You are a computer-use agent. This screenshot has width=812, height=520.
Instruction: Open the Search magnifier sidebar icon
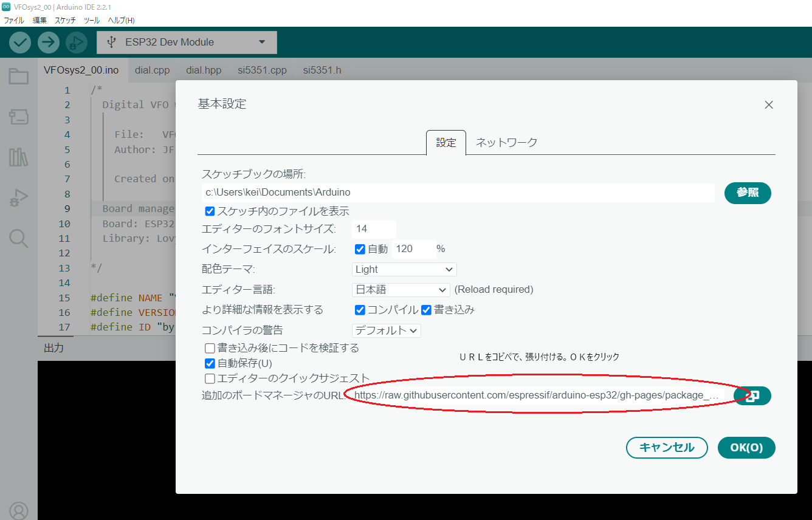(18, 238)
